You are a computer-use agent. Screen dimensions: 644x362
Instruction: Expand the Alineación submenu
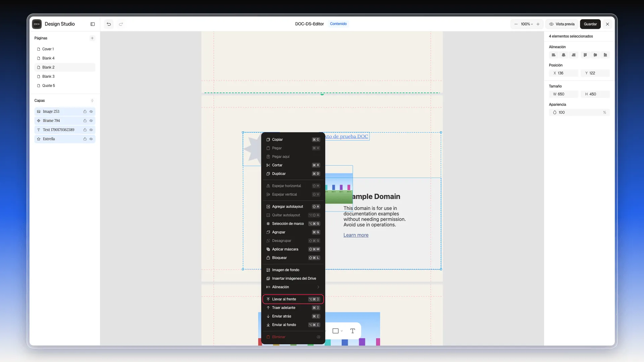(x=293, y=287)
